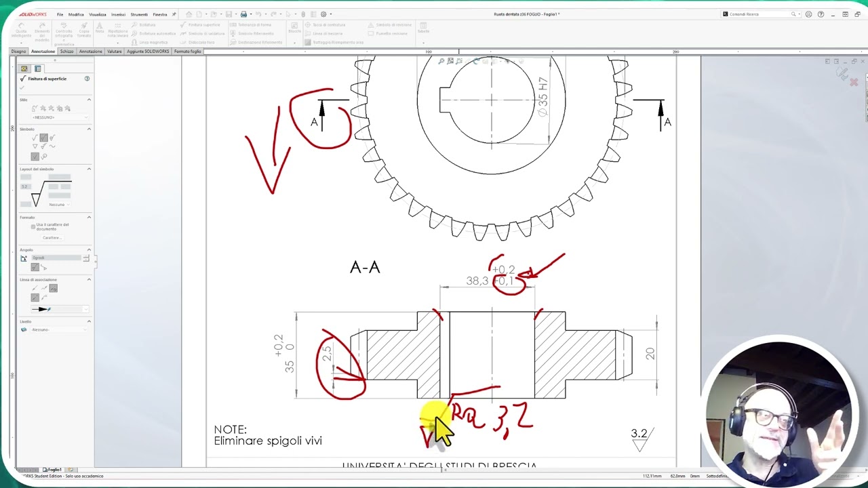Click Tolleranza di forma tool

pos(251,25)
